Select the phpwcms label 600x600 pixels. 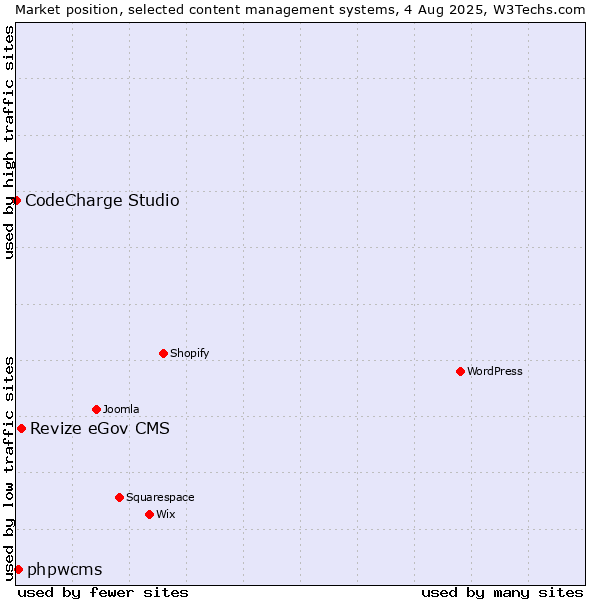[x=65, y=570]
